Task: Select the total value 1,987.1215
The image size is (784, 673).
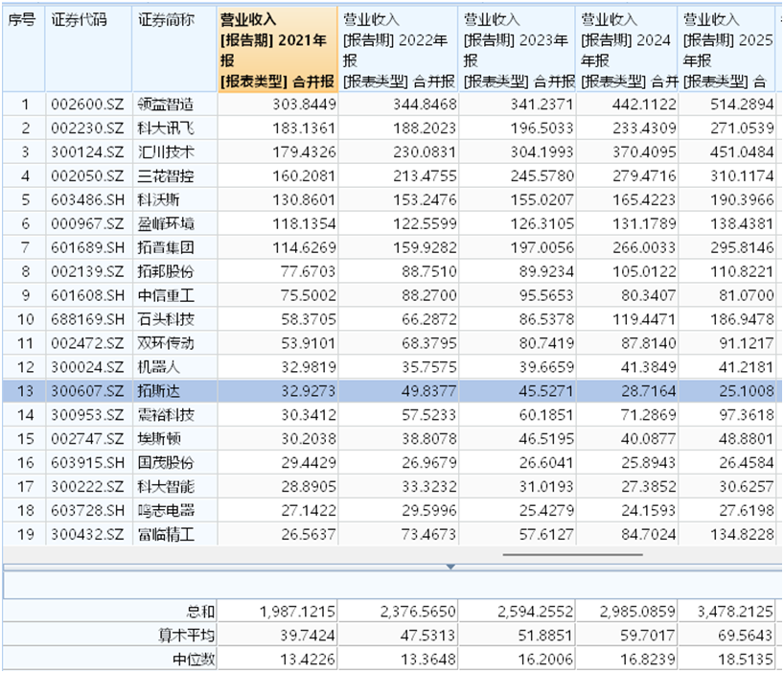Action: pyautogui.click(x=297, y=612)
